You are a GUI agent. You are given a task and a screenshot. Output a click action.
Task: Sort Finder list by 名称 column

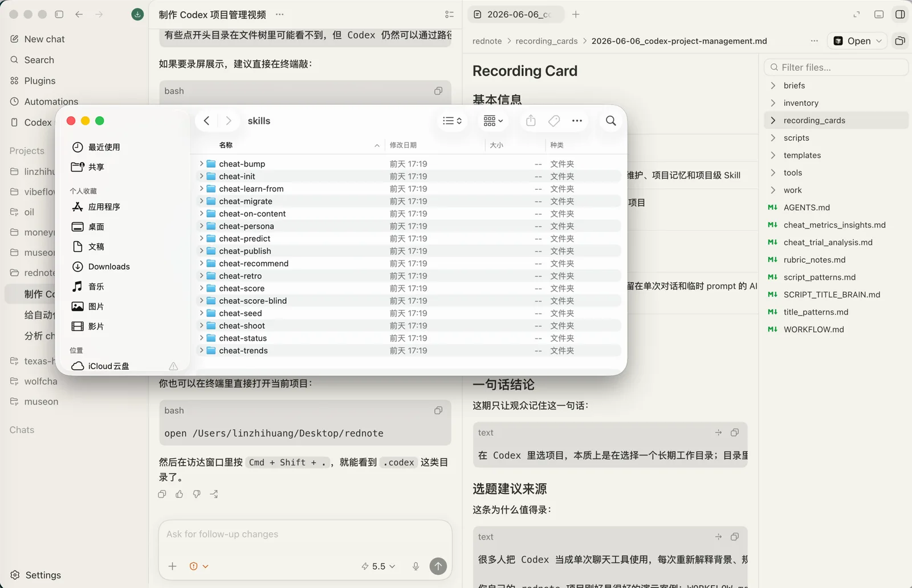pyautogui.click(x=226, y=145)
